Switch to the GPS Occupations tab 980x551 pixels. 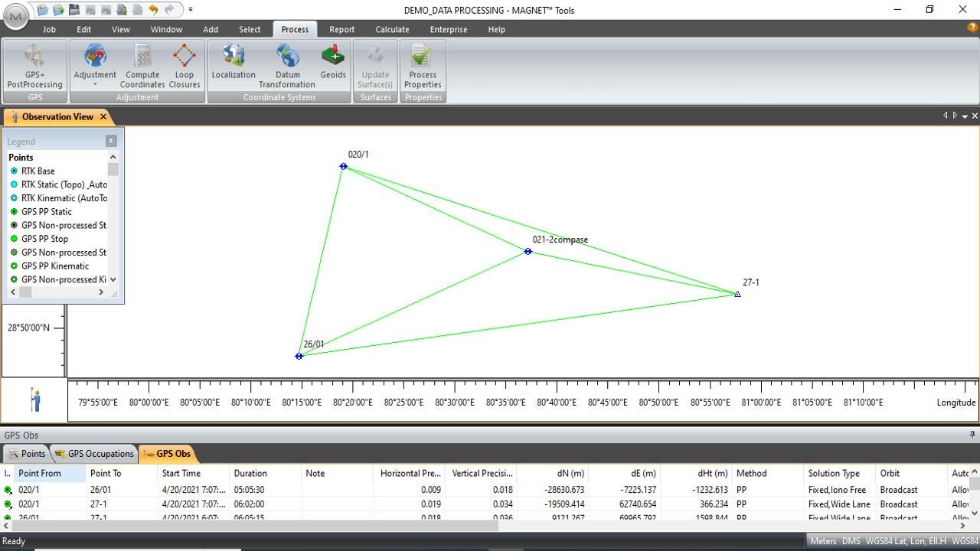click(x=94, y=454)
